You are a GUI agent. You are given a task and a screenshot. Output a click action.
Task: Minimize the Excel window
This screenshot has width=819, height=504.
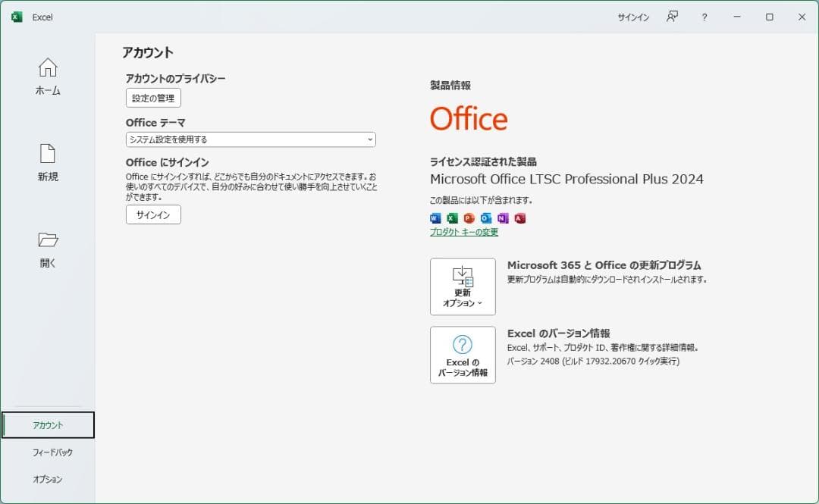coord(737,17)
